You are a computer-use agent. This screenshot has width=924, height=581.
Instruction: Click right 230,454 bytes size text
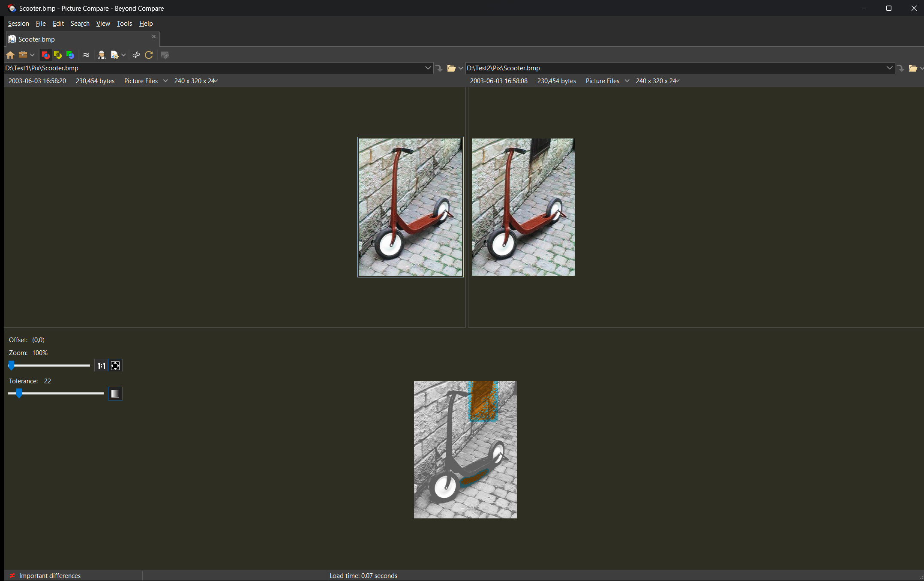point(557,81)
